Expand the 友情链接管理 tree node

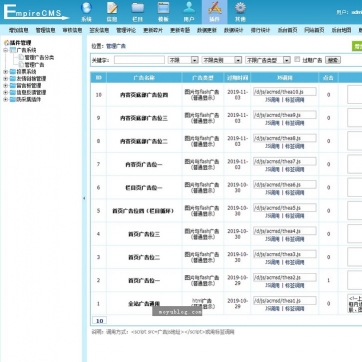tap(5, 79)
